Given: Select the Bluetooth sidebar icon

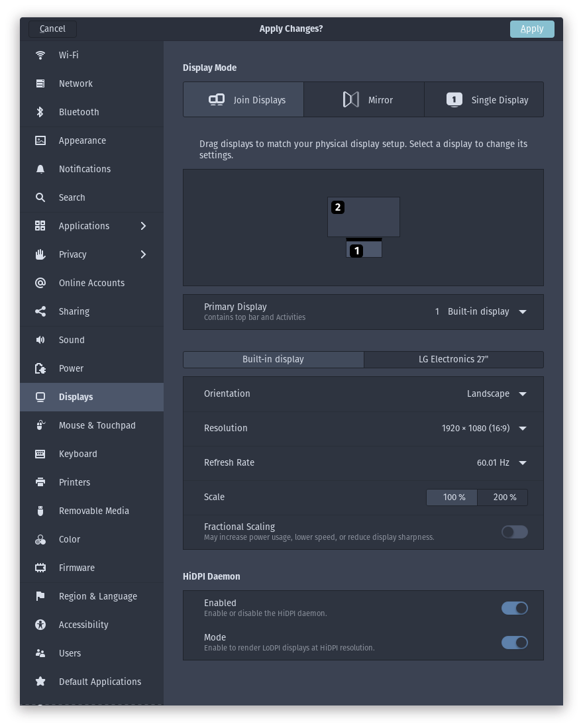Looking at the screenshot, I should (x=40, y=112).
